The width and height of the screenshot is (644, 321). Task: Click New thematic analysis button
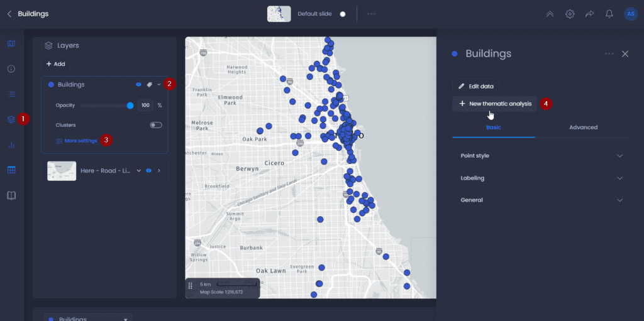[x=495, y=104]
